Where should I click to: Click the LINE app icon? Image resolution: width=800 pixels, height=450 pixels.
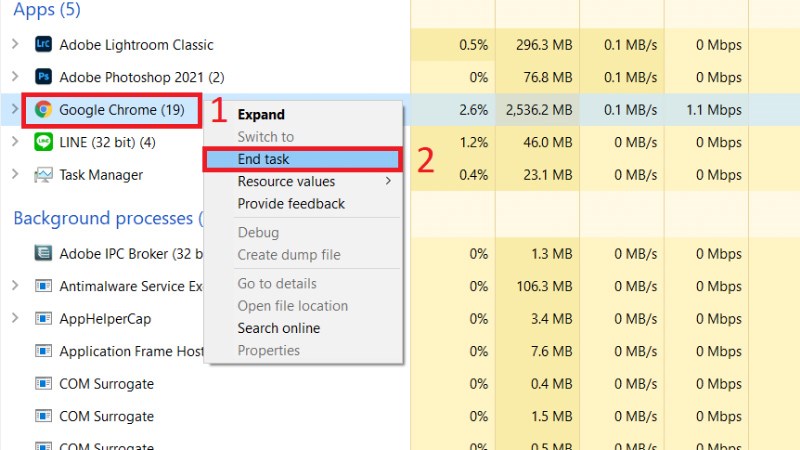43,142
